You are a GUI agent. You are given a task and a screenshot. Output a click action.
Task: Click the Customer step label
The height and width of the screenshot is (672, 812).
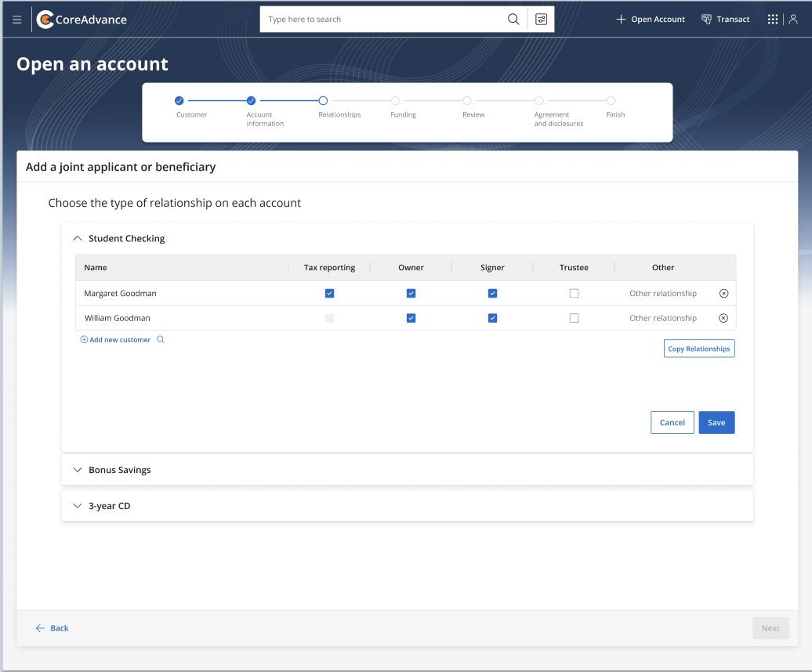click(191, 115)
